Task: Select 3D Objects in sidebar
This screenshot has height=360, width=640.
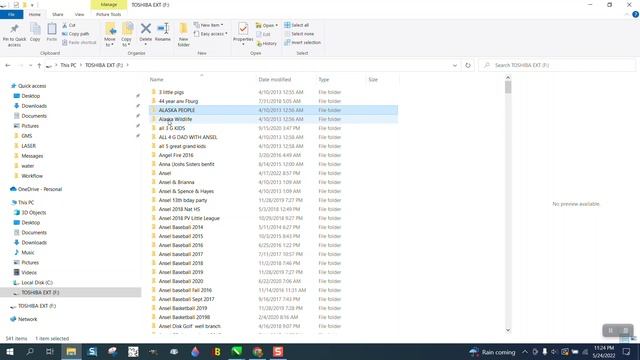Action: point(33,213)
